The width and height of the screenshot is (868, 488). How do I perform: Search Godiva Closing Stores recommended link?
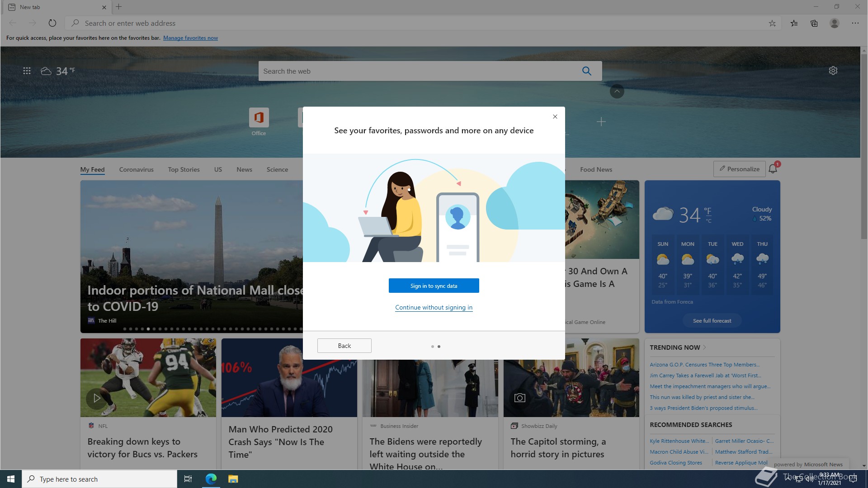pyautogui.click(x=676, y=463)
